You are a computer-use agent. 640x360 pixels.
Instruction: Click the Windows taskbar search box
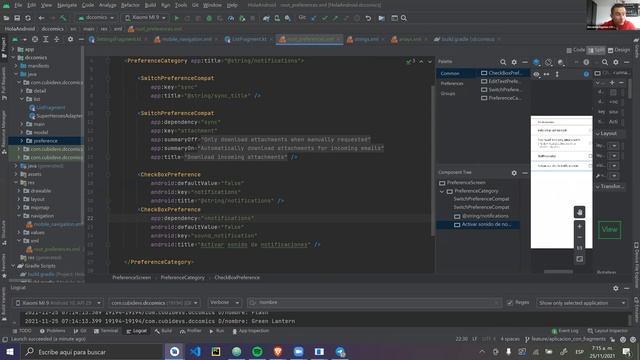point(92,351)
